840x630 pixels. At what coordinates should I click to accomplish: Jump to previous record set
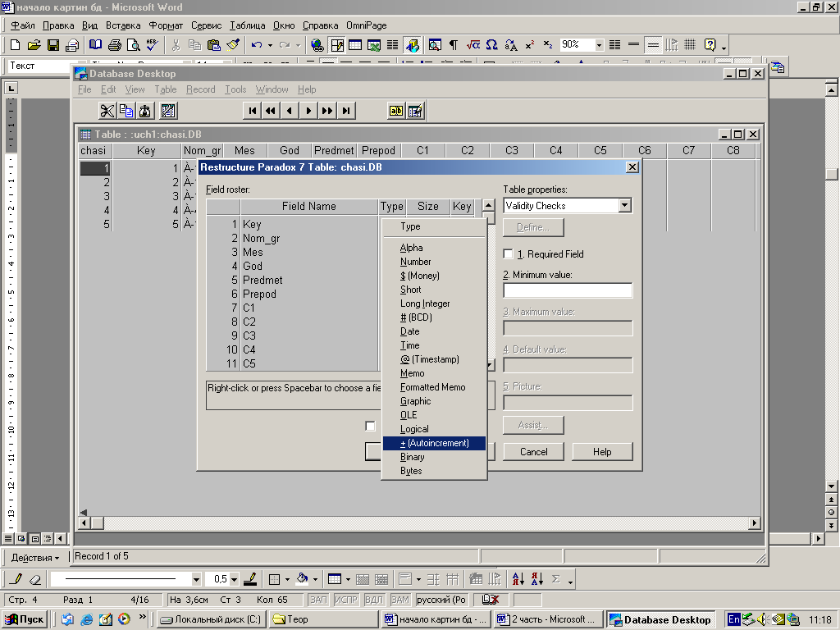click(271, 111)
